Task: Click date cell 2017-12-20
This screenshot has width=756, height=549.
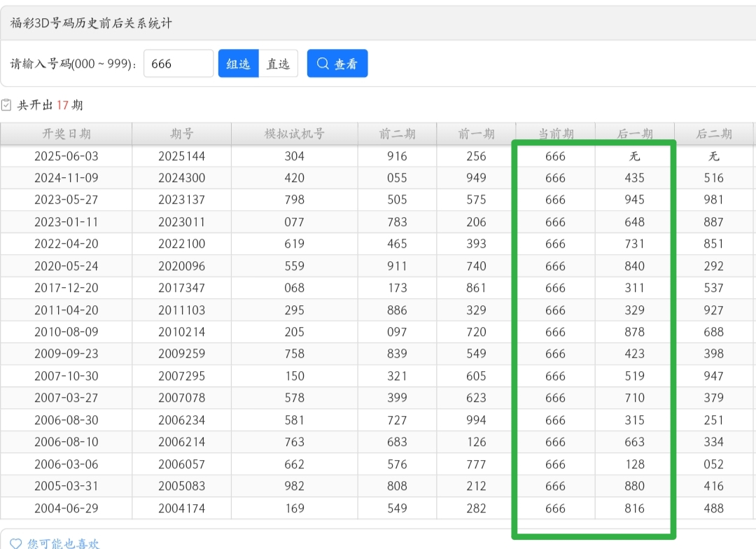Action: click(66, 288)
